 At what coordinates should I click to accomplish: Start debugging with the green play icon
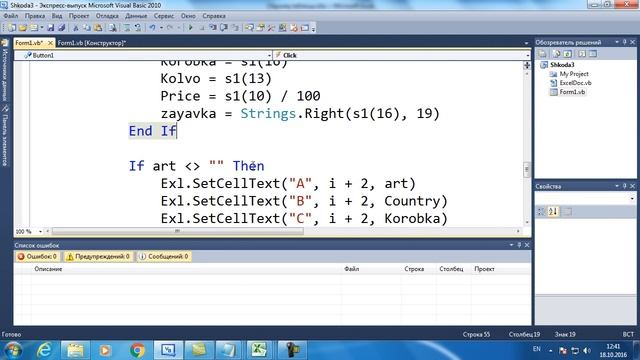190,28
